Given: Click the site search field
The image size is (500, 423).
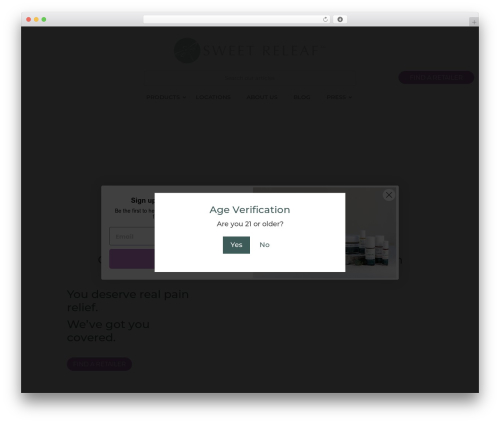Looking at the screenshot, I should click(x=249, y=78).
